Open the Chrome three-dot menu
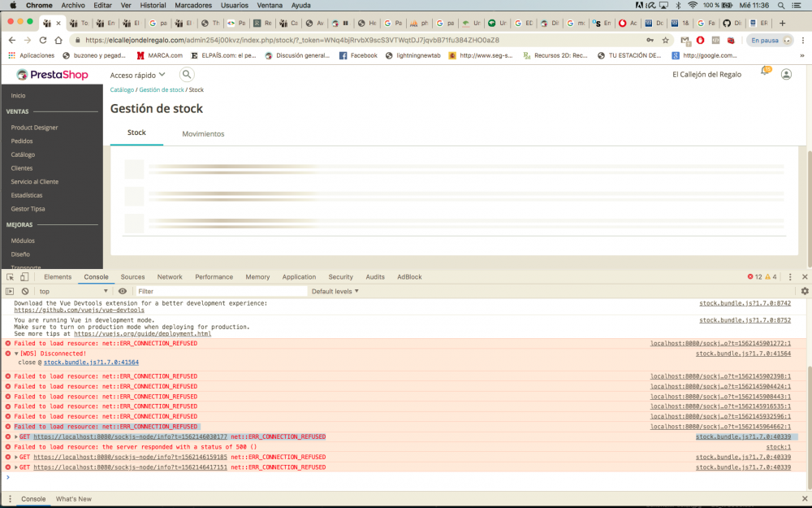 click(x=803, y=40)
